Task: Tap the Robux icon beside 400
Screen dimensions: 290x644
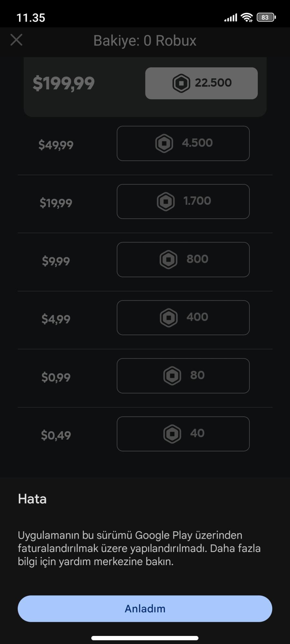Action: click(x=169, y=318)
